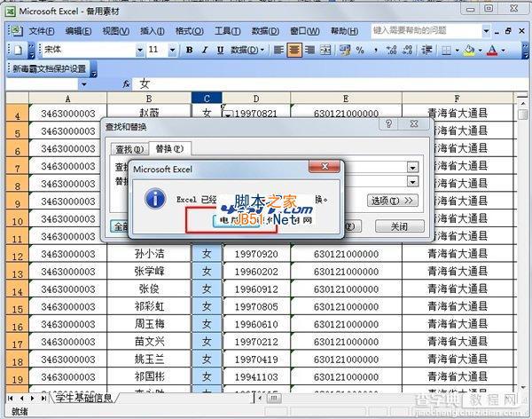
Task: Click the Merge and Center icon
Action: click(x=325, y=51)
